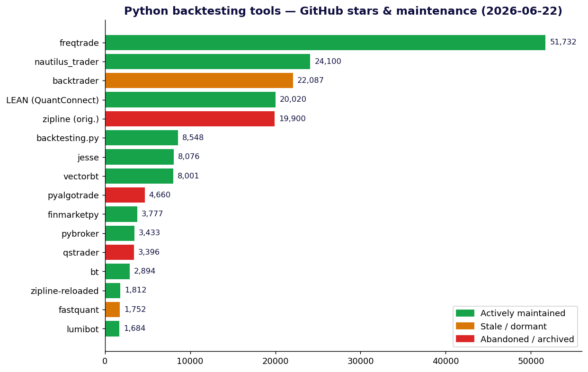Click the value label '4,660'
Screen dimensions: 588x372
160,195
